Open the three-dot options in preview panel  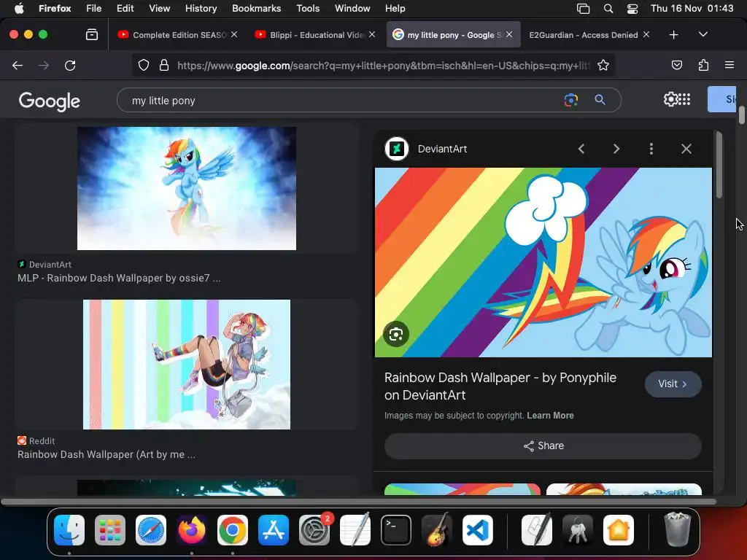click(651, 149)
